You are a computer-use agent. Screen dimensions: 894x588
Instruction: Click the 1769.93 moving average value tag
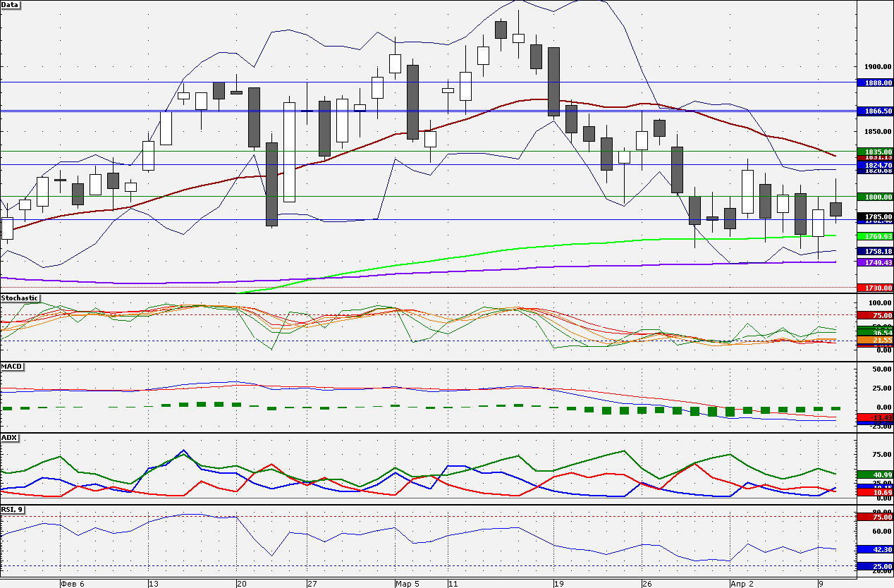[875, 236]
